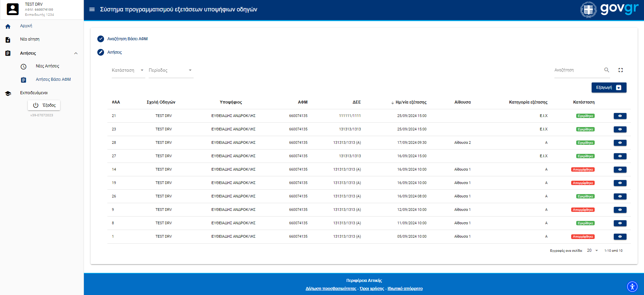Image resolution: width=644 pixels, height=295 pixels.
Task: Open the Κατάσταση filter dropdown
Action: pyautogui.click(x=128, y=70)
